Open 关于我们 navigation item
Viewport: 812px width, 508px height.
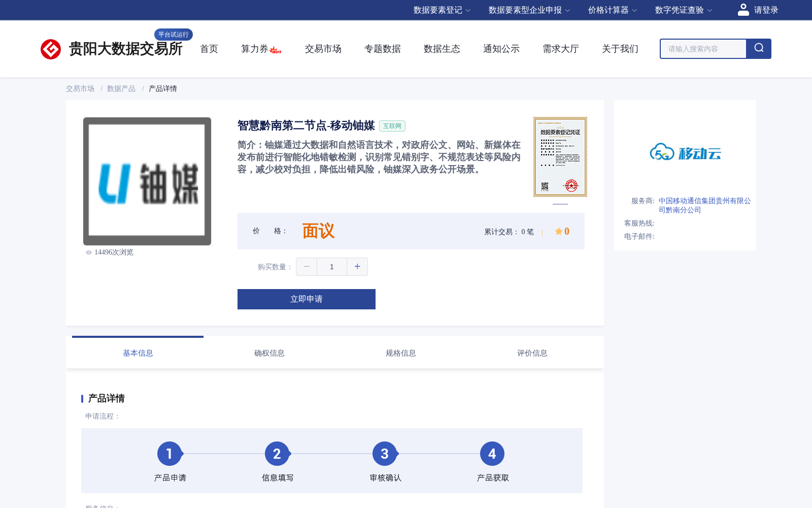click(x=620, y=49)
